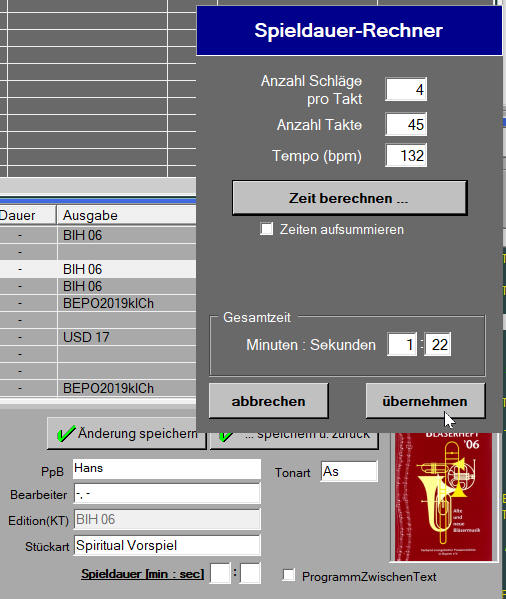Click the Zeit berechnen button

[349, 198]
